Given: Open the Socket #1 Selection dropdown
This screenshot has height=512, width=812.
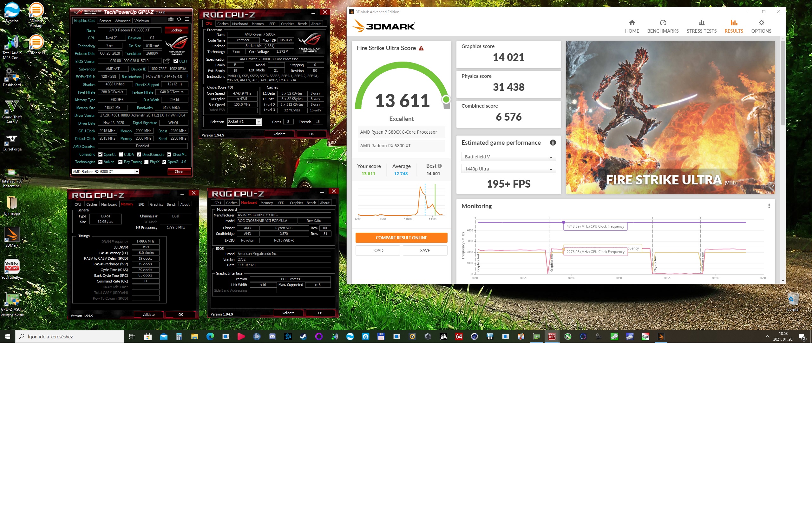Looking at the screenshot, I should 244,122.
